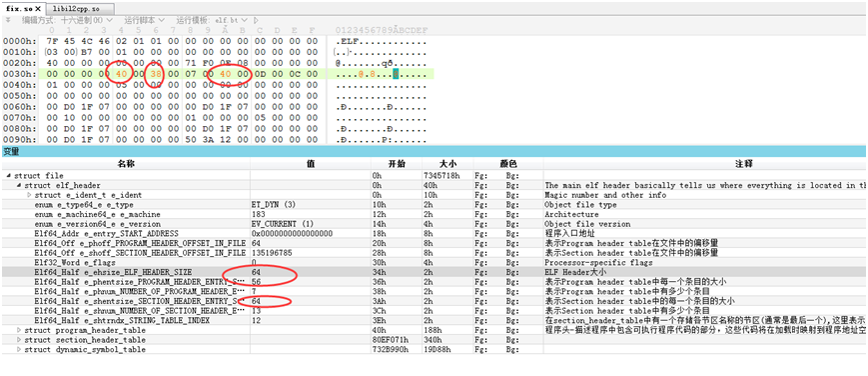Click the B7 byte in row 0010h
The width and height of the screenshot is (868, 376).
point(86,52)
